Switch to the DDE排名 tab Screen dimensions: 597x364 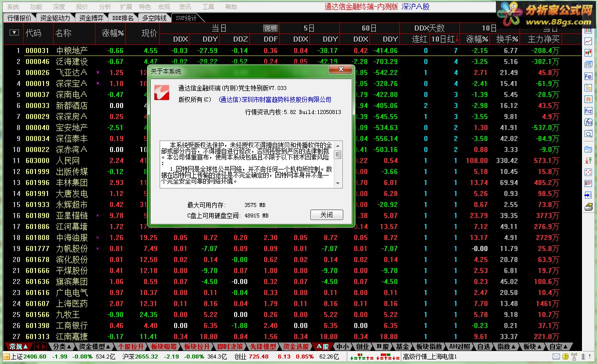pos(123,18)
